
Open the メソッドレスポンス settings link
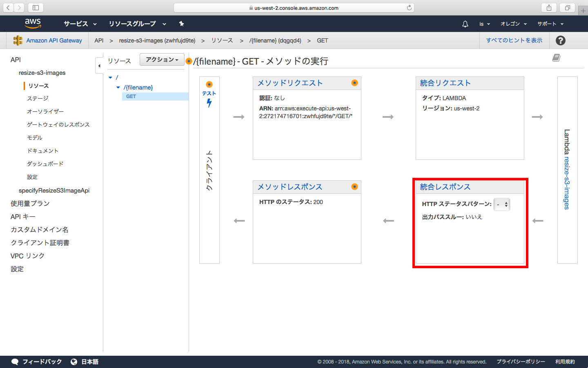[x=290, y=187]
